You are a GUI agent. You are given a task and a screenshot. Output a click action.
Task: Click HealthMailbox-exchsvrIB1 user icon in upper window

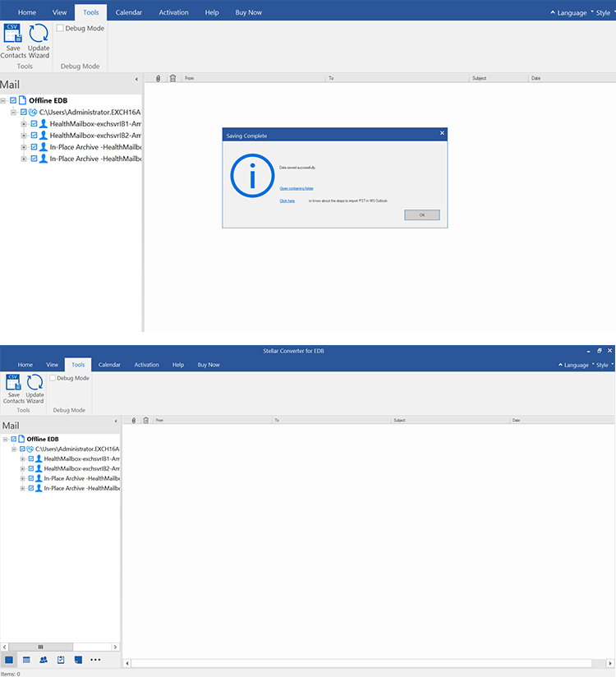(x=44, y=123)
